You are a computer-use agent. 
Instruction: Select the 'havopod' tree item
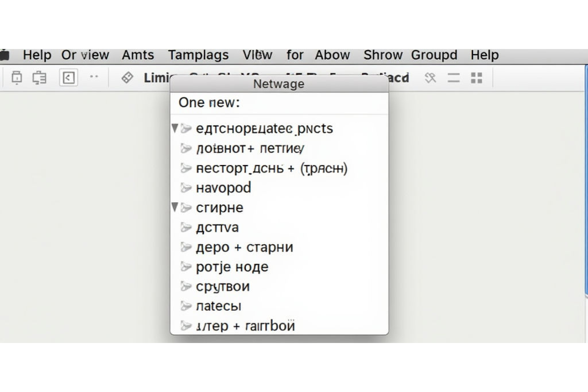click(223, 188)
